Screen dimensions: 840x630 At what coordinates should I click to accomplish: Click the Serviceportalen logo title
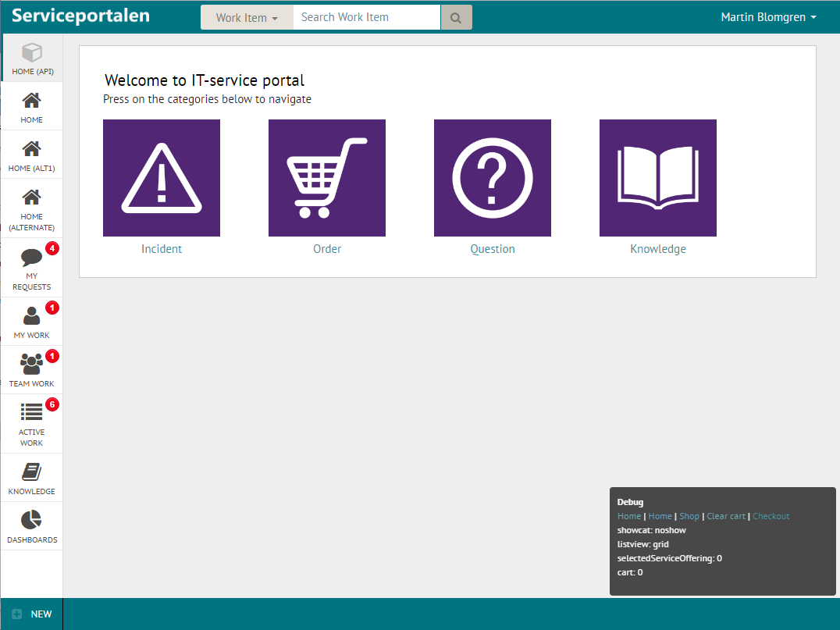click(x=81, y=16)
